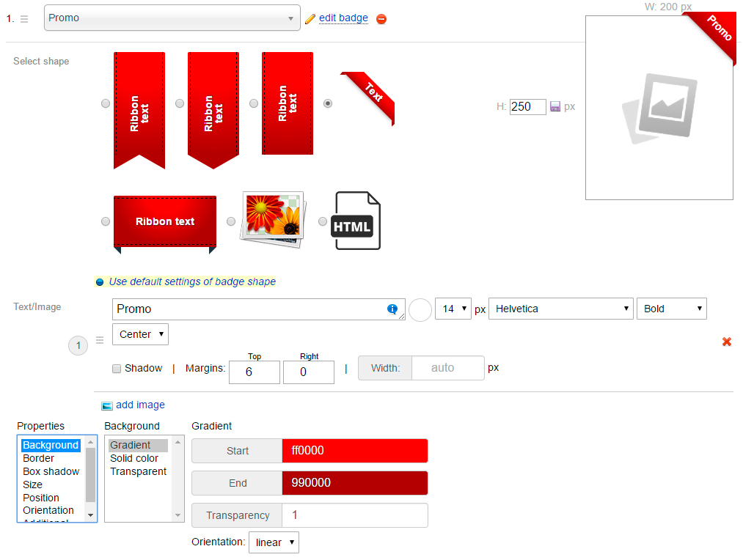Select Position in the Properties list
Image resolution: width=743 pixels, height=560 pixels.
(41, 498)
